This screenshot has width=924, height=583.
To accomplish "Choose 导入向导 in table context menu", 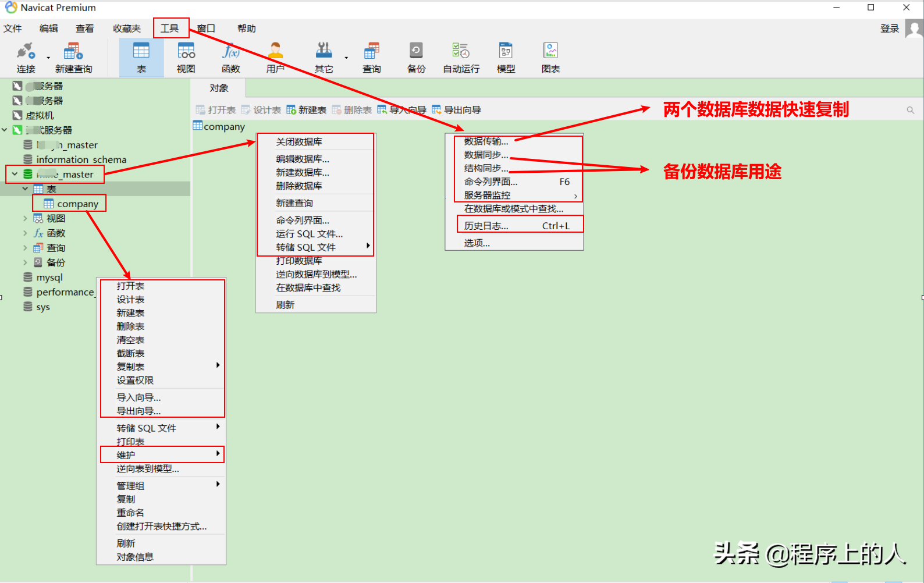I will click(161, 397).
